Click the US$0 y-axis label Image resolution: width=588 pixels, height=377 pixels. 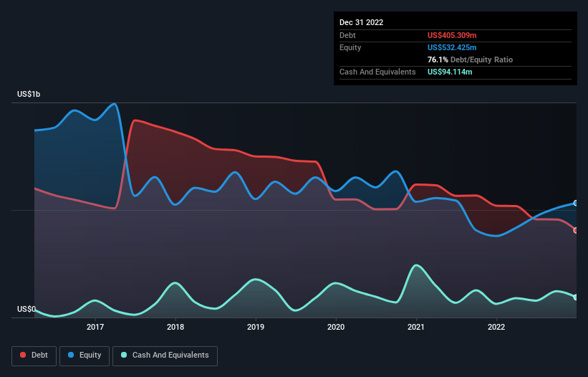tap(26, 309)
